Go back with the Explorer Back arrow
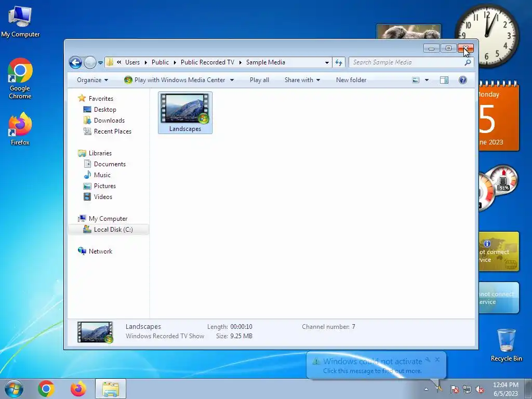The height and width of the screenshot is (399, 532). (75, 62)
